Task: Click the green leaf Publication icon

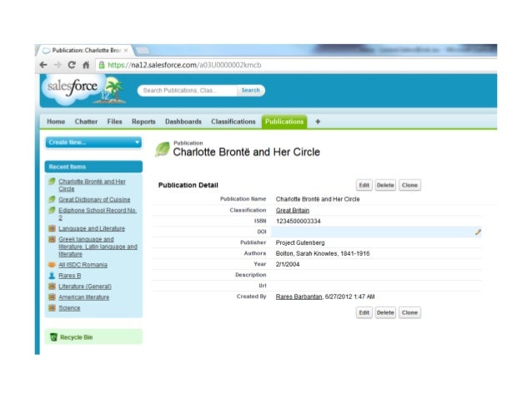Action: click(163, 149)
